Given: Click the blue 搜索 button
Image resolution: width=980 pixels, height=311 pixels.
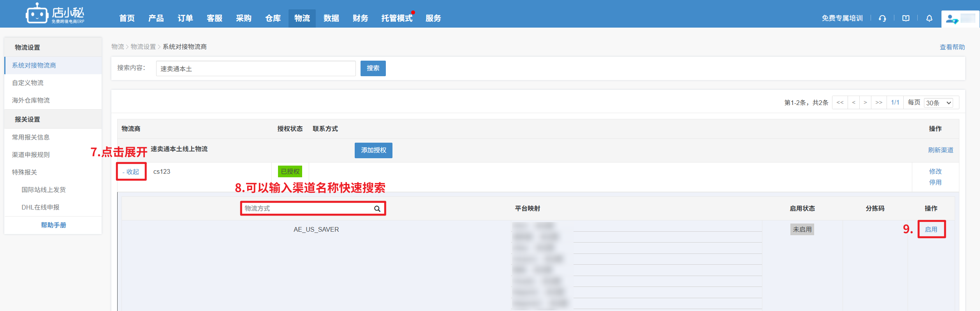Looking at the screenshot, I should pyautogui.click(x=373, y=68).
